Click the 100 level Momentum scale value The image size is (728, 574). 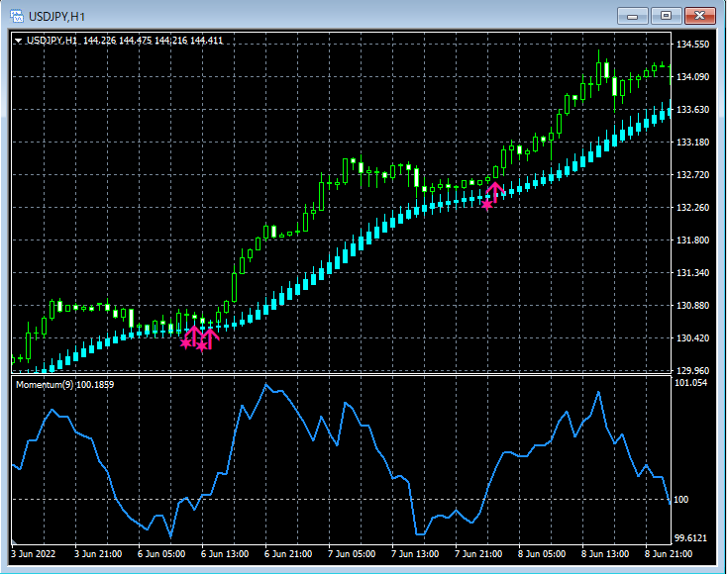point(681,500)
